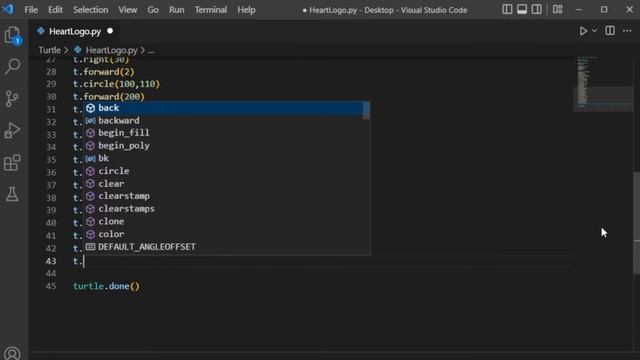Click the method icon beside 'circle'
The height and width of the screenshot is (360, 640).
91,171
